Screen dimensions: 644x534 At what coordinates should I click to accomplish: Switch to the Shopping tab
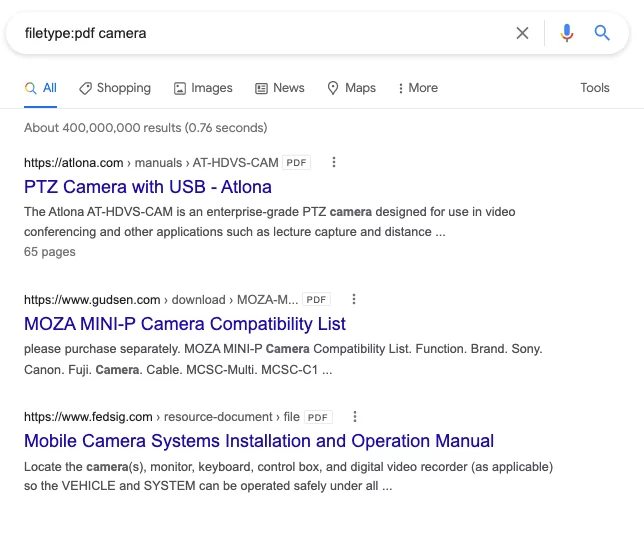coord(115,88)
